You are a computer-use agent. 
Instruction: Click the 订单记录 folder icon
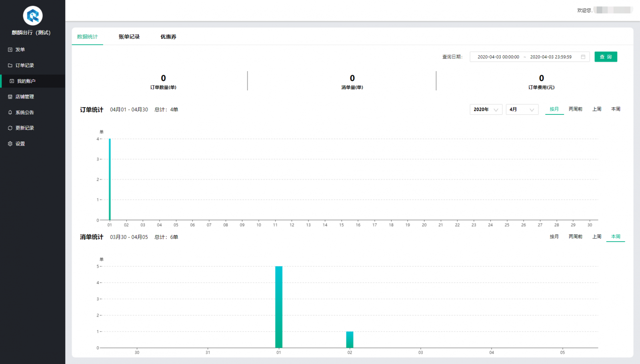[x=10, y=65]
